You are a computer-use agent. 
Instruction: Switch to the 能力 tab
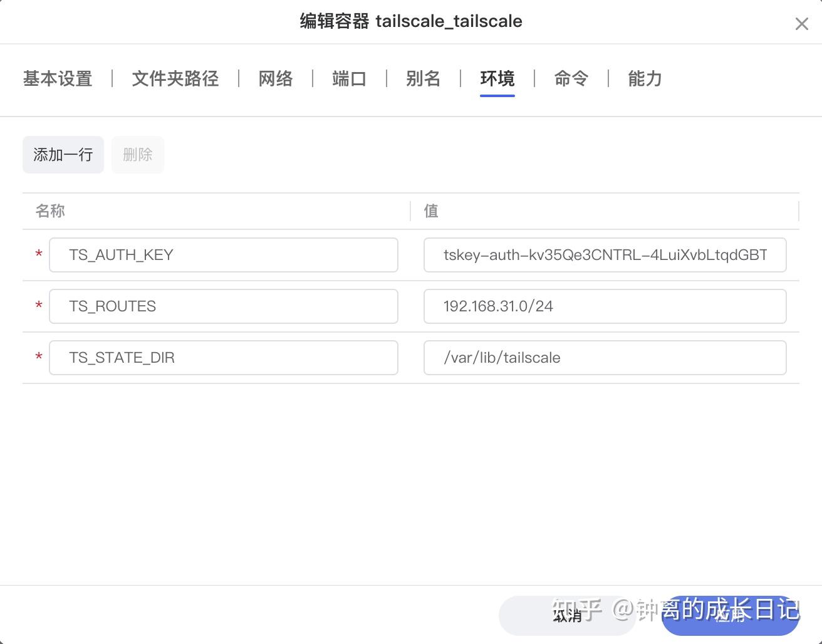point(645,79)
